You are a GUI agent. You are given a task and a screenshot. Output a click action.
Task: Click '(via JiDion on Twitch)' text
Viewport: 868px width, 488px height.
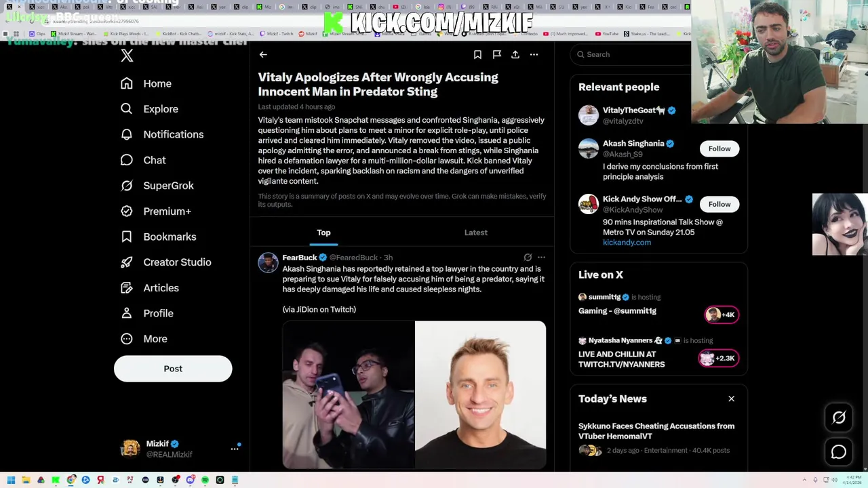coord(319,310)
